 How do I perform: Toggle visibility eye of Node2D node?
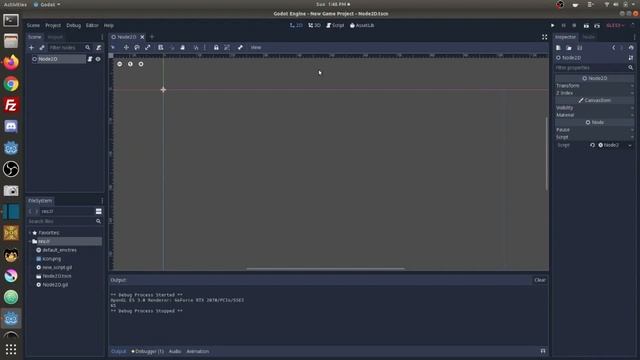[98, 59]
